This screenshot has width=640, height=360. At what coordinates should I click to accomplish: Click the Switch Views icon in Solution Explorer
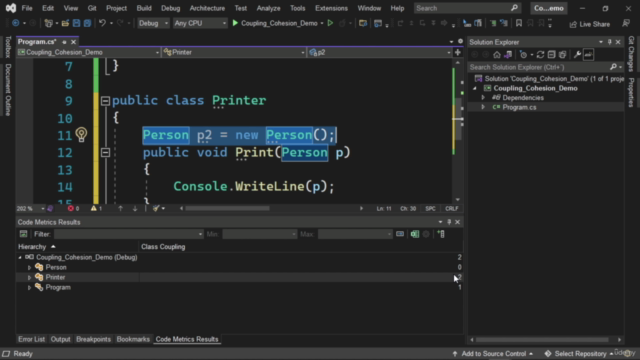(508, 55)
